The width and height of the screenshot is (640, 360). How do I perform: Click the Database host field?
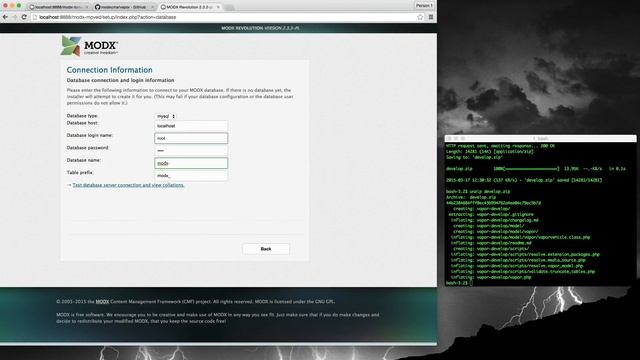coord(191,126)
